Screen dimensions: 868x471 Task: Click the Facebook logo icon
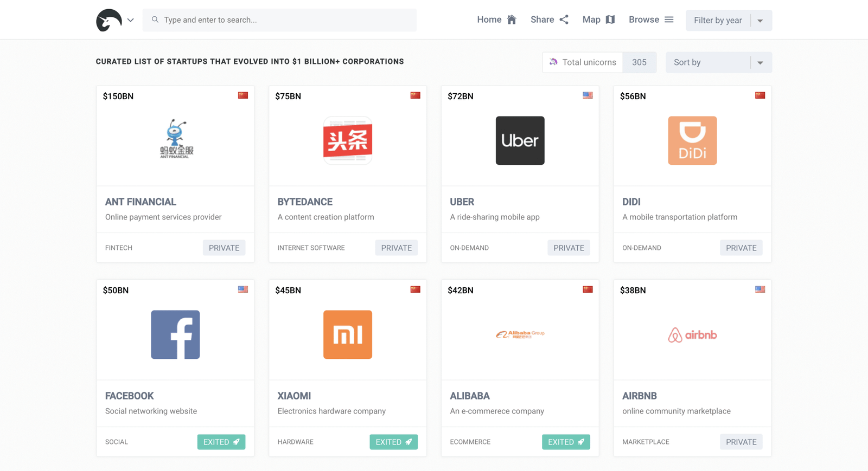175,334
